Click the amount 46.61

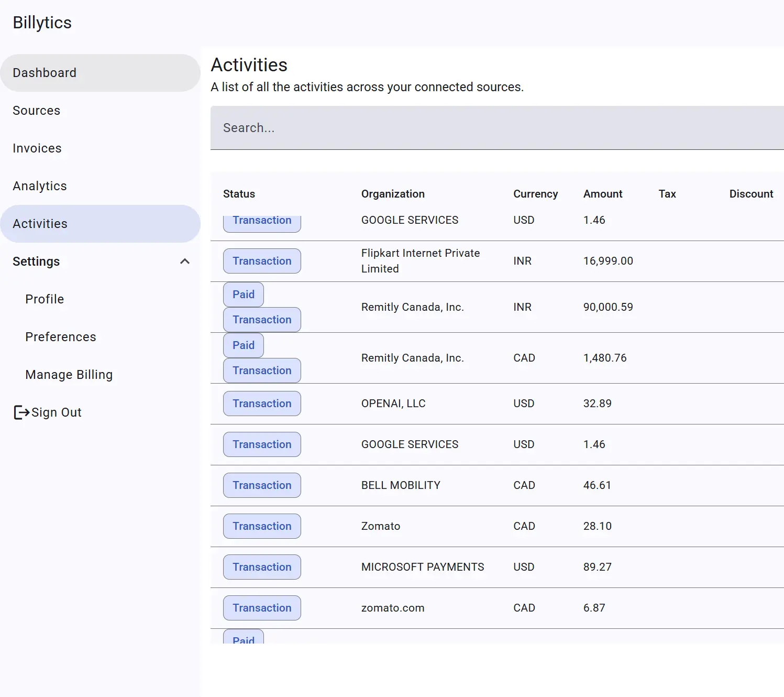click(597, 485)
